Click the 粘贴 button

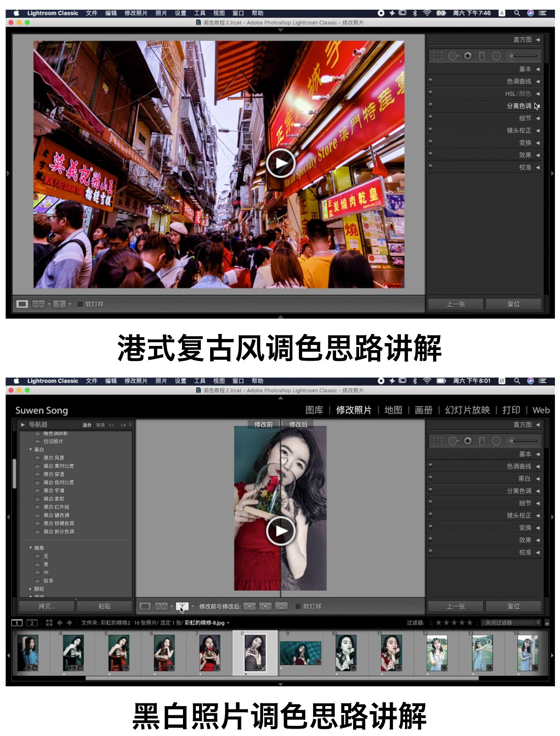point(104,606)
